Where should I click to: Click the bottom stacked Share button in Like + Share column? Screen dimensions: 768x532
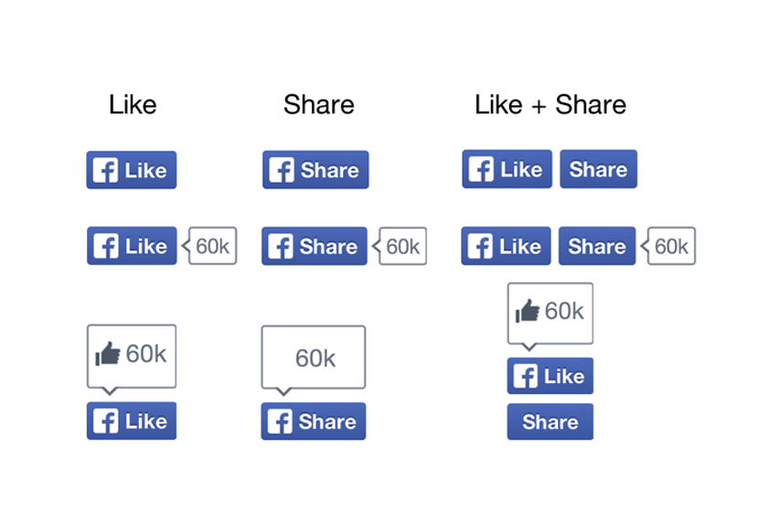click(x=549, y=421)
